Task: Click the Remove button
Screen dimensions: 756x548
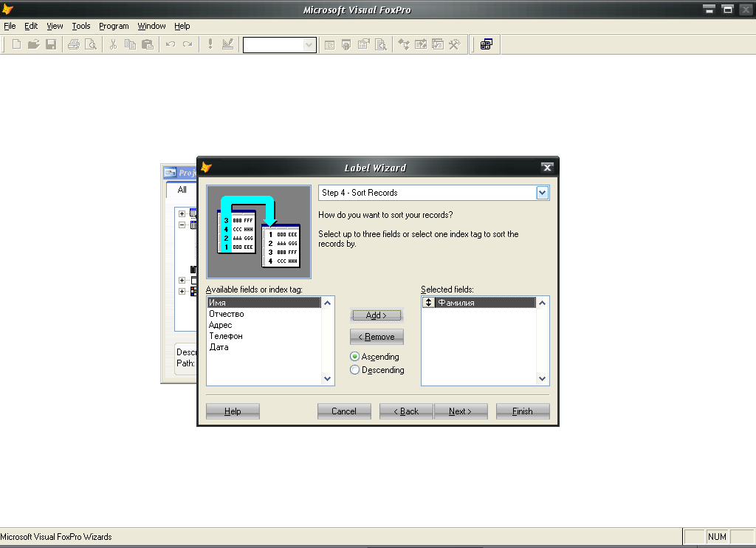Action: tap(377, 337)
